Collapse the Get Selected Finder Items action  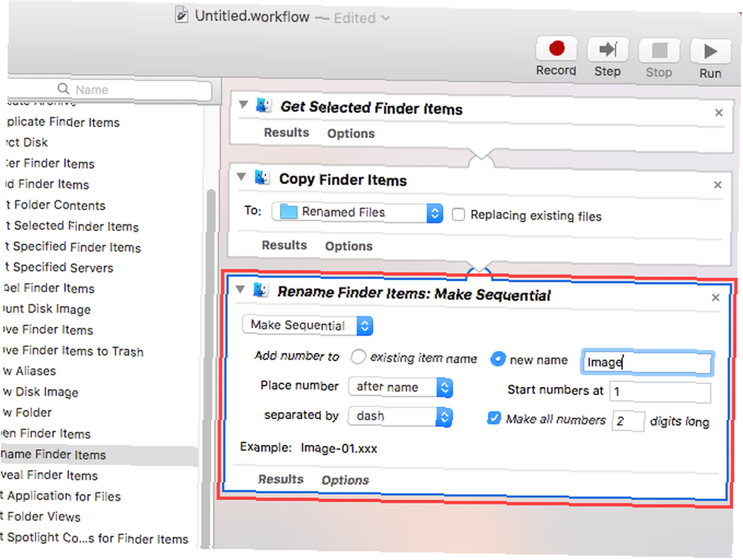click(x=243, y=104)
